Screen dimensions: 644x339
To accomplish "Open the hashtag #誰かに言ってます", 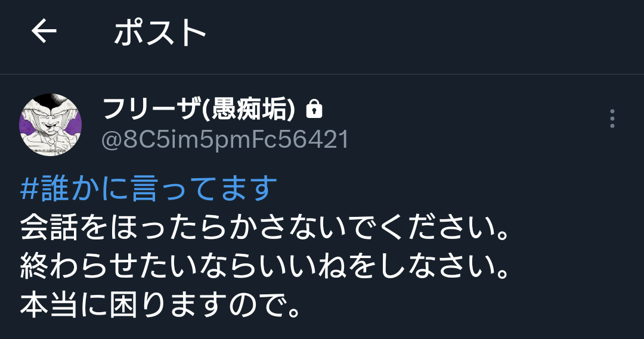I will point(148,188).
